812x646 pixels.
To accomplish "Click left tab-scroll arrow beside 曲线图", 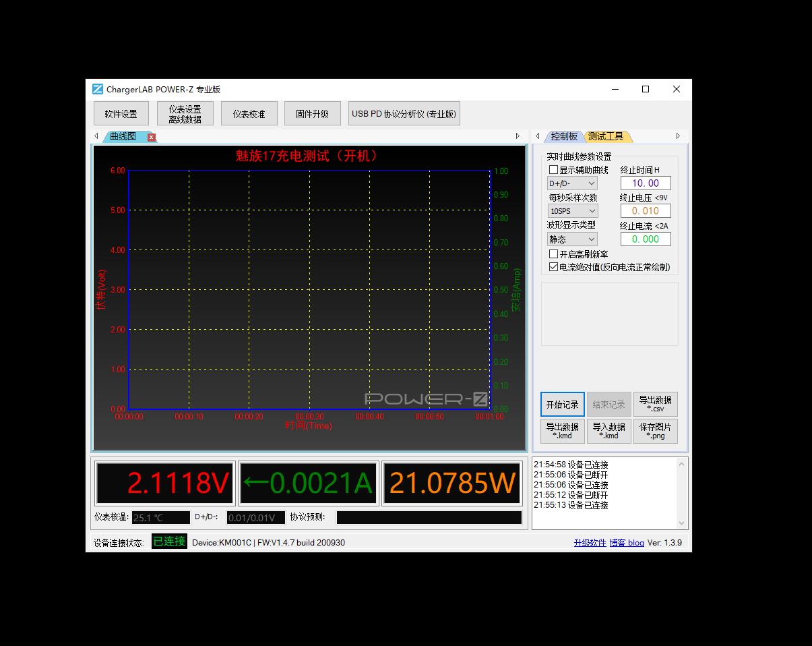I will click(x=96, y=136).
